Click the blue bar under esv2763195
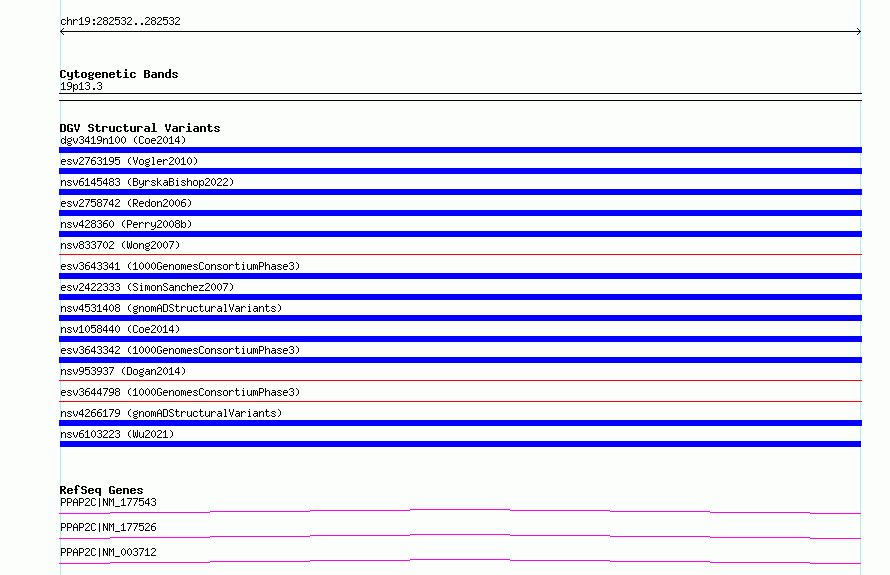The height and width of the screenshot is (575, 890). point(460,171)
